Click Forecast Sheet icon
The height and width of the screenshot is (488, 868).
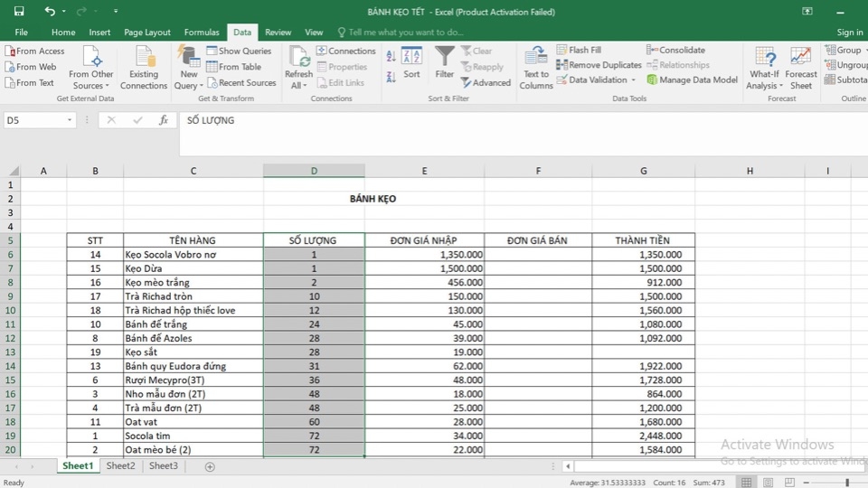tap(800, 56)
